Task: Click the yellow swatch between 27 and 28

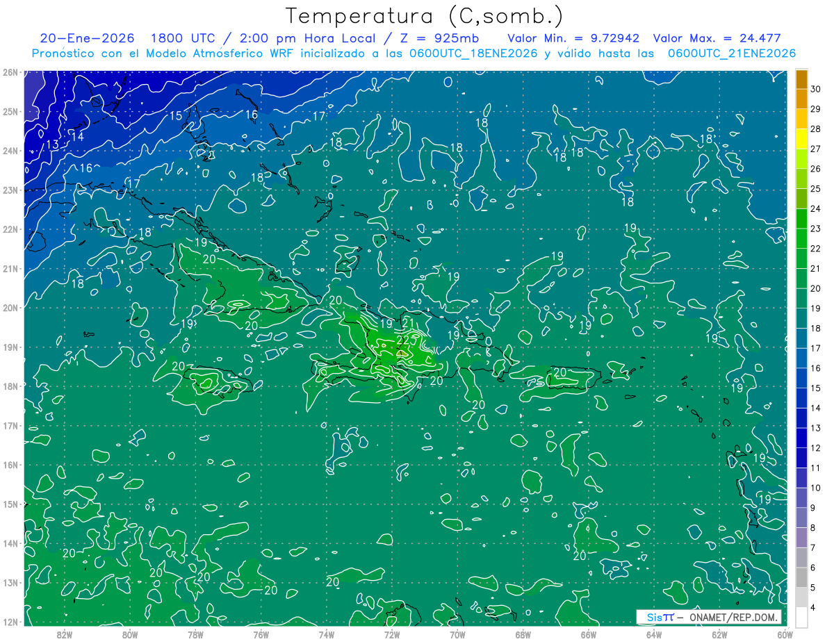Action: click(x=801, y=139)
